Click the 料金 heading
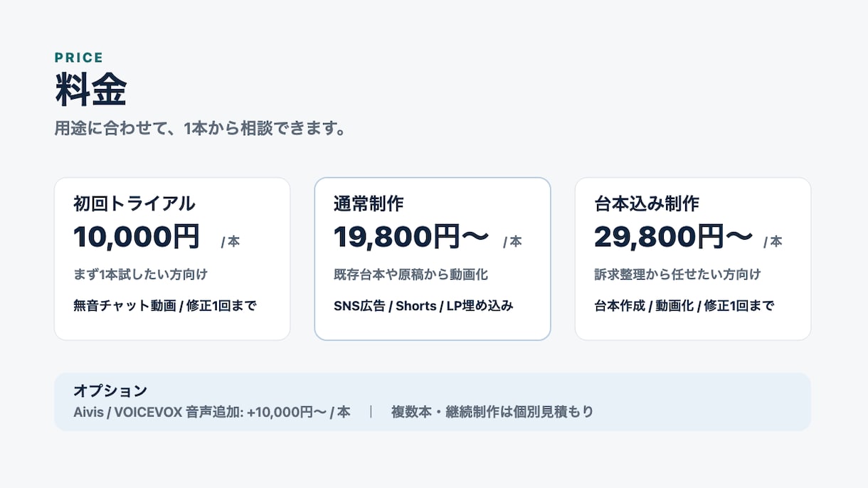 90,90
